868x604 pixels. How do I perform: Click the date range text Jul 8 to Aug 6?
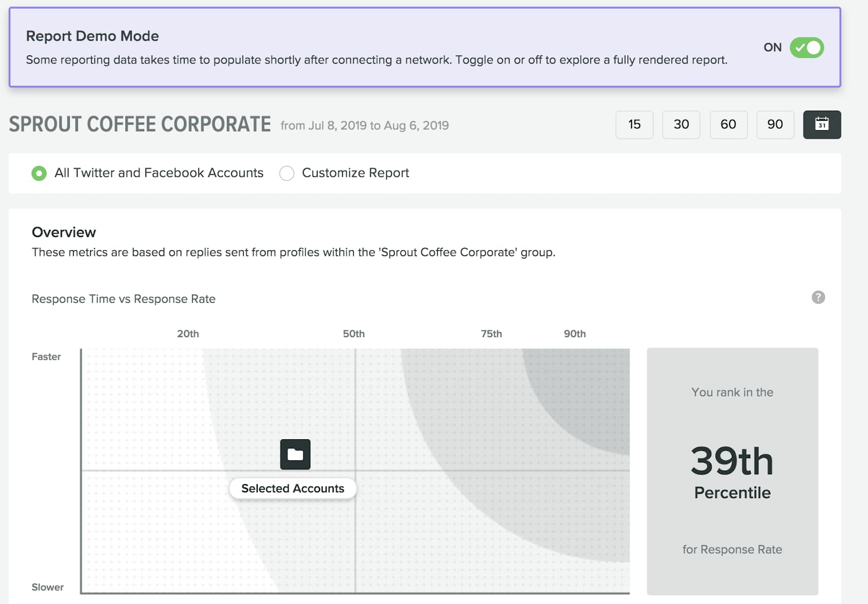pyautogui.click(x=365, y=126)
